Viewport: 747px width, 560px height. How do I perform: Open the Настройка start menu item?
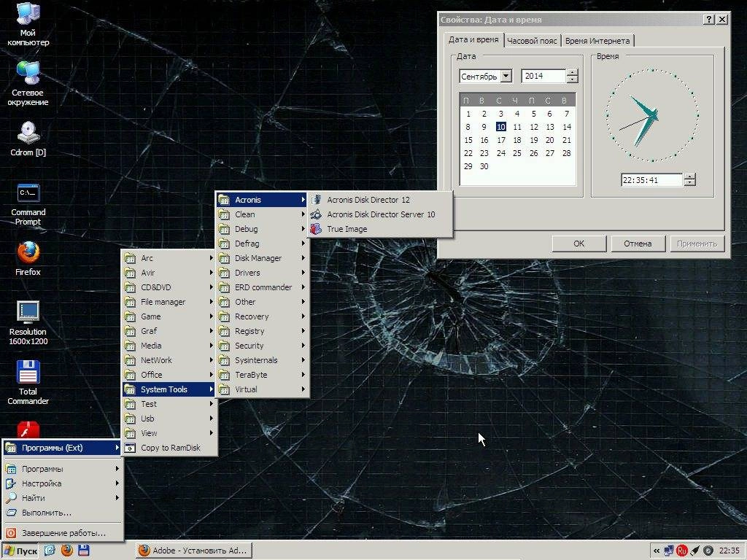63,483
